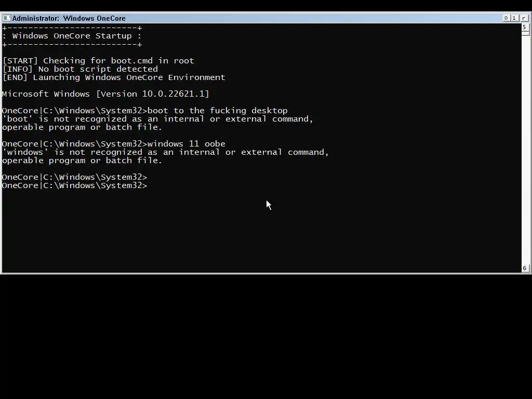
Task: Click the 'windows 11 oobe' command line
Action: tap(114, 144)
